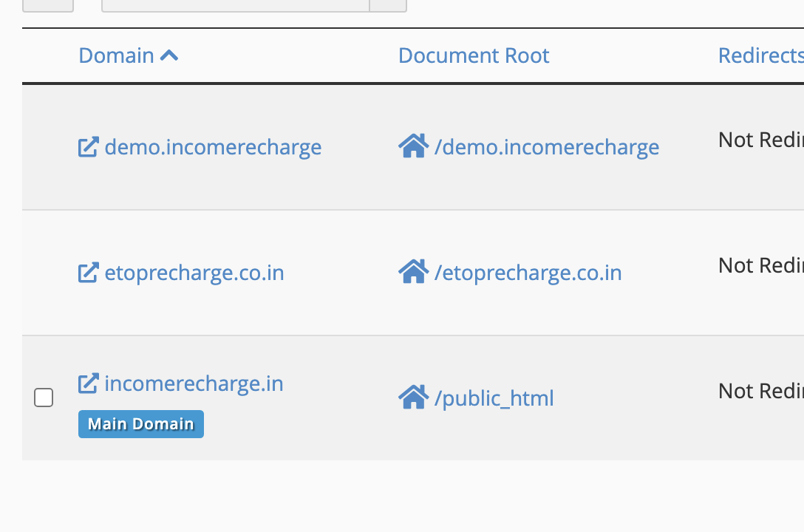Viewport: 804px width, 532px height.
Task: Click the Main Domain badge
Action: 140,424
